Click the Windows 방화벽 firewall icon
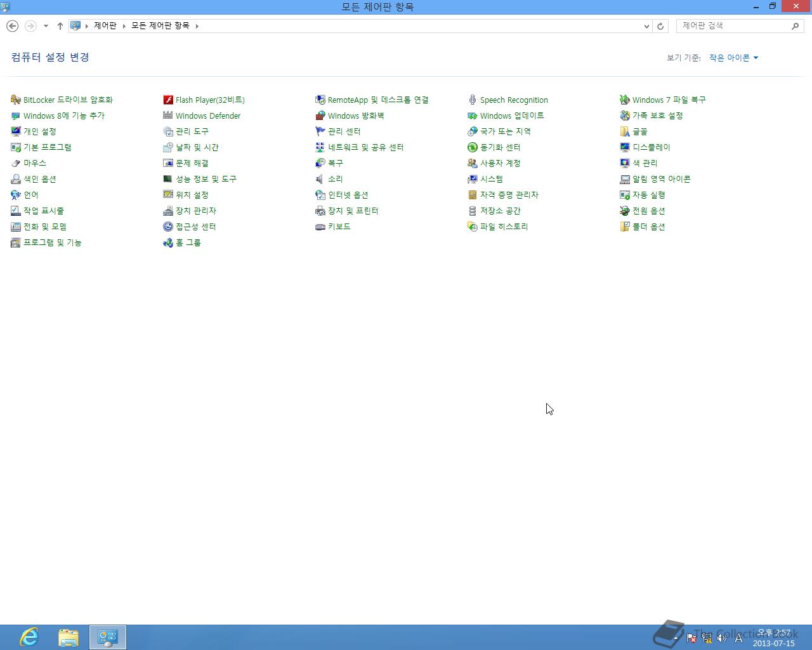812x650 pixels. [x=320, y=116]
